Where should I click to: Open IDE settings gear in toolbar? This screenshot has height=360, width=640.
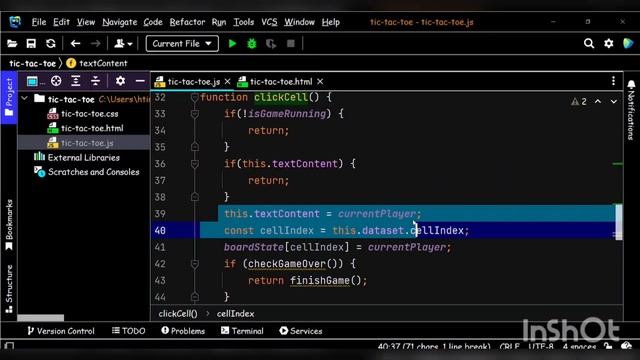(x=609, y=43)
